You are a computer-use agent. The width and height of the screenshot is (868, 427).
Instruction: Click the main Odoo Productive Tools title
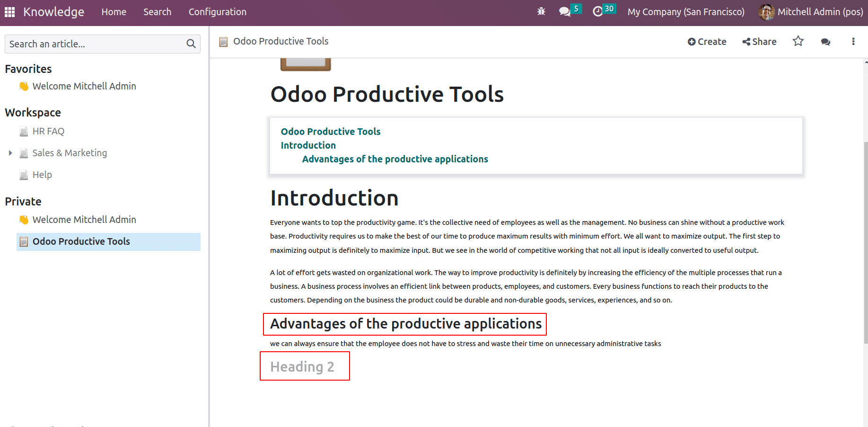[x=387, y=94]
